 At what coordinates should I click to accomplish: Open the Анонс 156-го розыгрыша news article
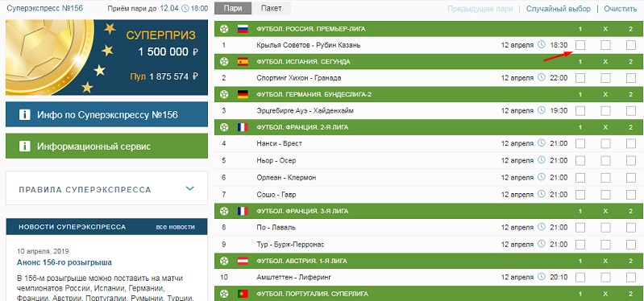pos(64,262)
